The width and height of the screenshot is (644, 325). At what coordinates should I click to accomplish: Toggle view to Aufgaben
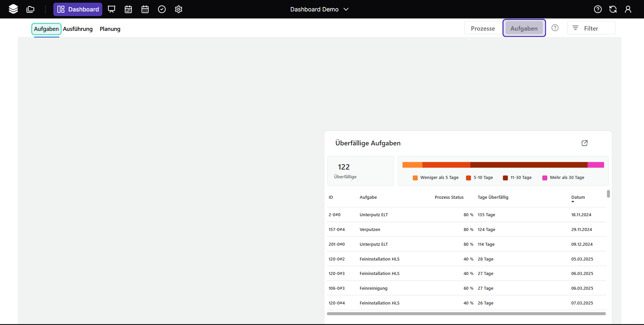524,28
